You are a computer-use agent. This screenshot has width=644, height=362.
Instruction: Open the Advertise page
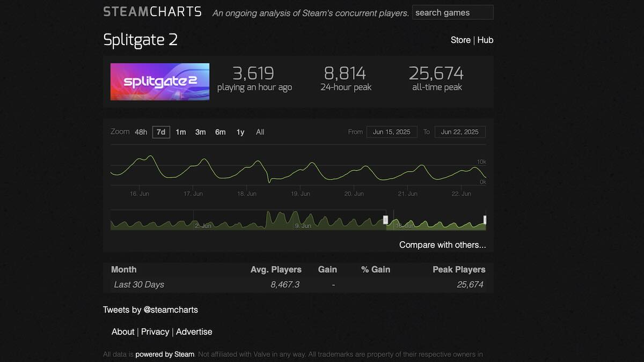pos(194,332)
